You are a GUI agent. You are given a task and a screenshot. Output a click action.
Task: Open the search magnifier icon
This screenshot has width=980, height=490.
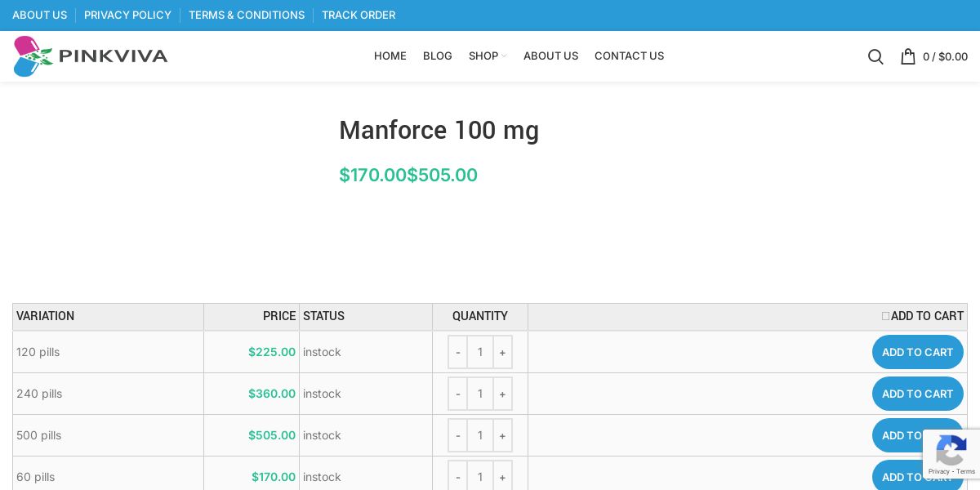tap(875, 56)
